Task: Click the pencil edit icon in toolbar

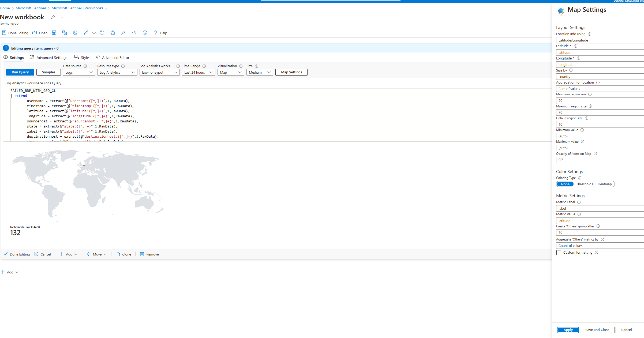Action: point(86,33)
